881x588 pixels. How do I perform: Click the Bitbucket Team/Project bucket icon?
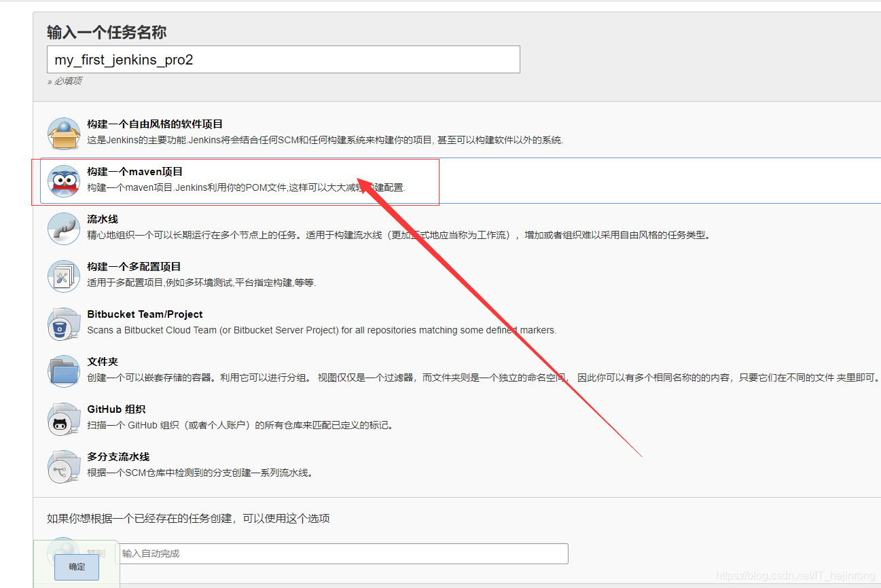click(64, 324)
